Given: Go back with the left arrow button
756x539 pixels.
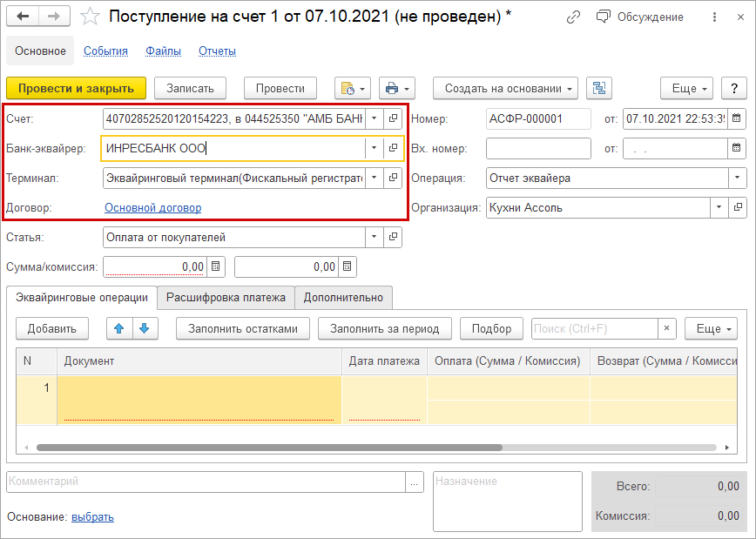Looking at the screenshot, I should click(x=23, y=17).
